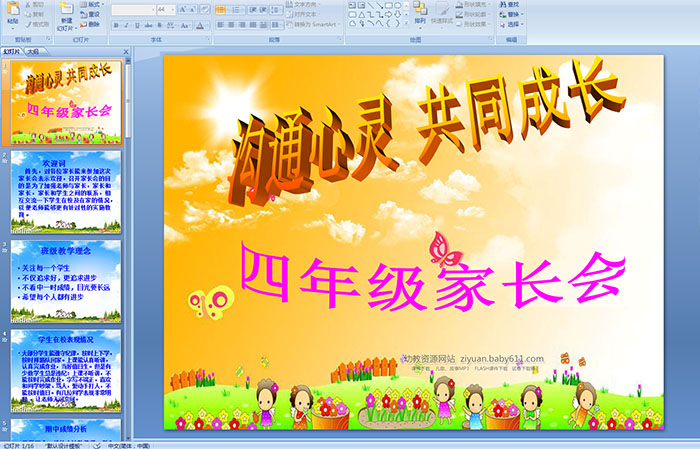Select slide 2 thumbnail 欢迎词

(66, 192)
